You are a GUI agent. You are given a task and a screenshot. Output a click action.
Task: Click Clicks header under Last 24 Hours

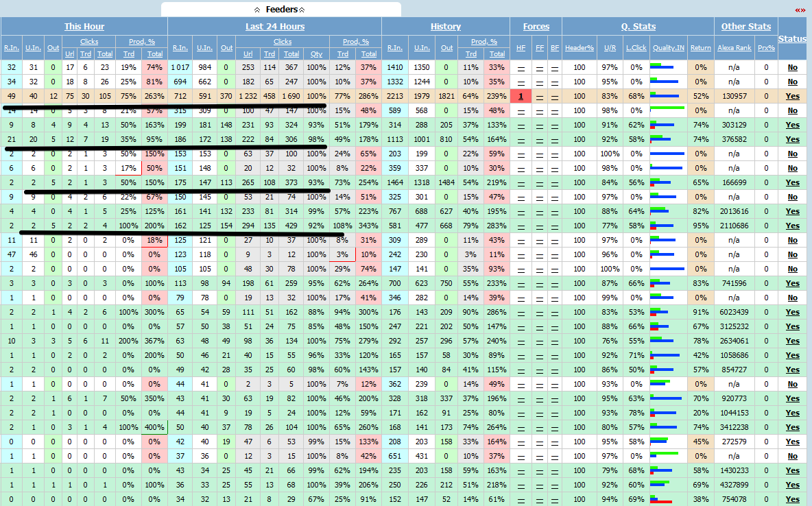(x=283, y=41)
